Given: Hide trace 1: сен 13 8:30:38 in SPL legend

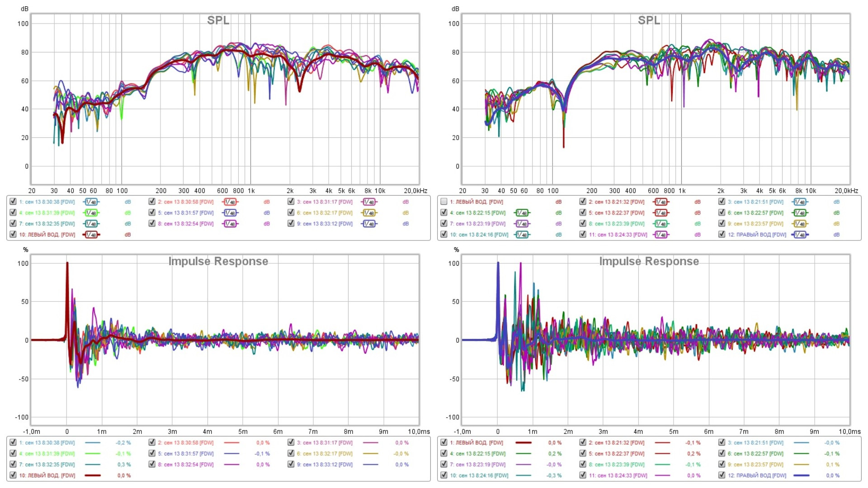Looking at the screenshot, I should coord(13,202).
